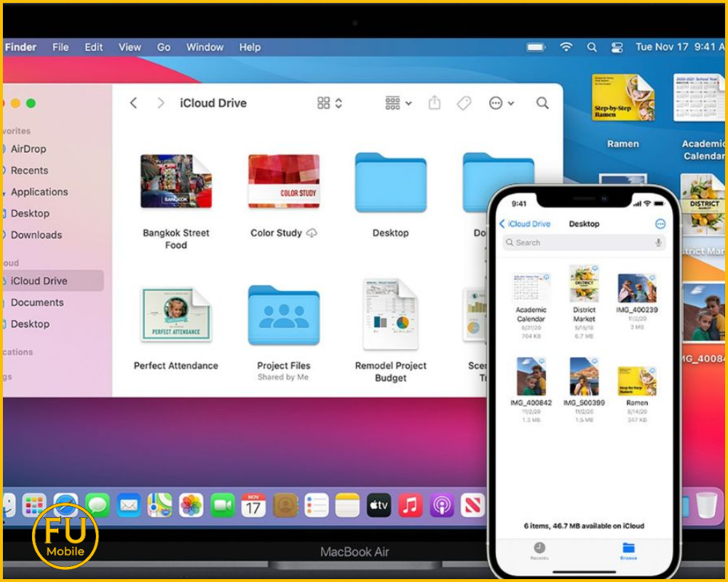Launch Photos from the Dock
728x582 pixels.
point(191,505)
